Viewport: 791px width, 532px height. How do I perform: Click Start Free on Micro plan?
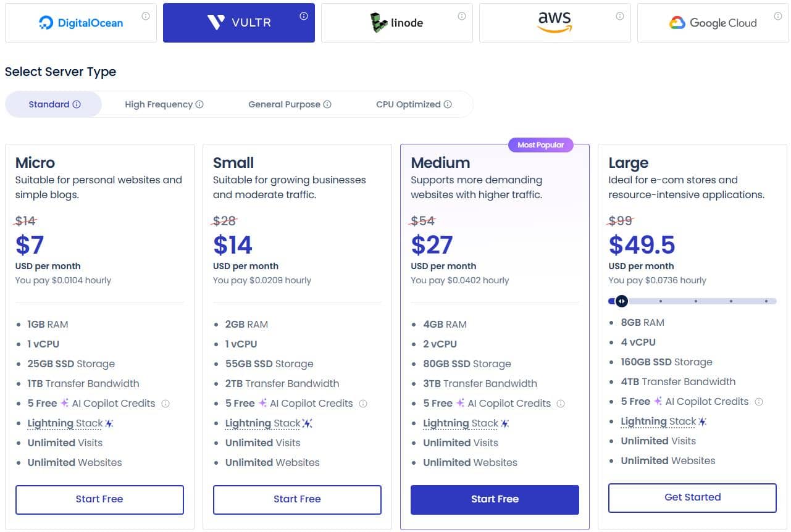click(99, 499)
